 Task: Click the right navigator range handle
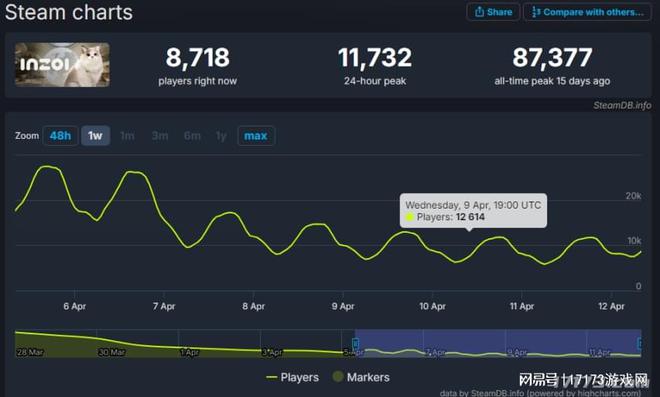(640, 343)
